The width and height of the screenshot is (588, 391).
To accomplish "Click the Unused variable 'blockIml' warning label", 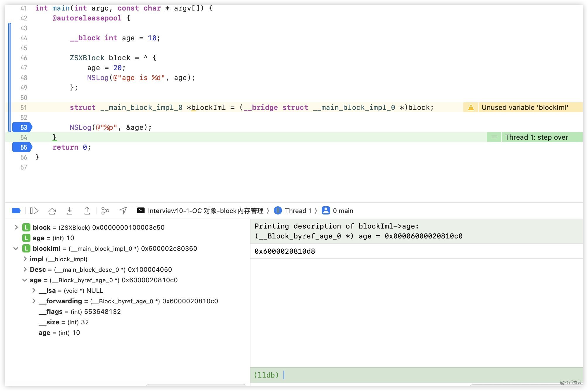I will point(525,108).
